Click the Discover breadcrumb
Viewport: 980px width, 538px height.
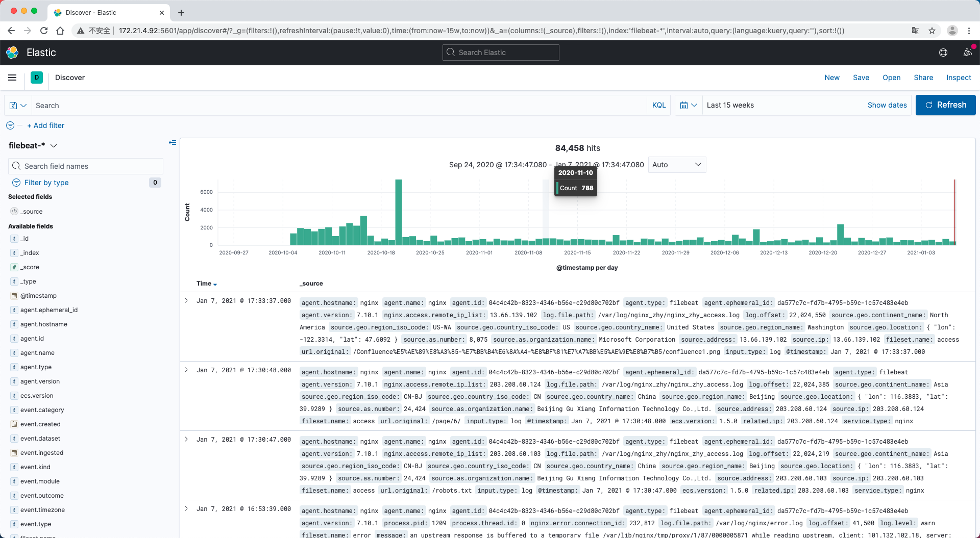[x=70, y=78]
